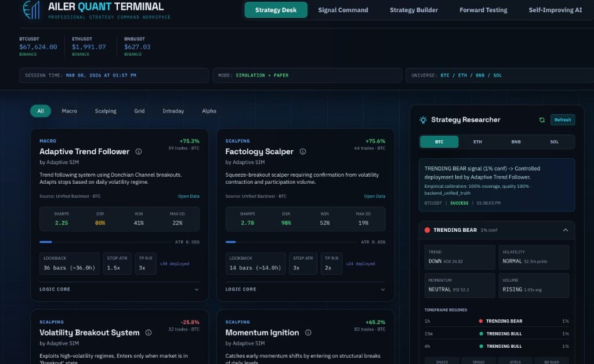Click the Refresh button
The image size is (594, 364).
click(x=562, y=119)
